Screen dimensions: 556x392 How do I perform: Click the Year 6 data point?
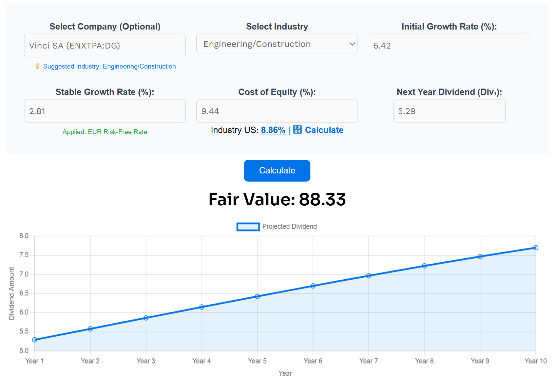[x=313, y=286]
